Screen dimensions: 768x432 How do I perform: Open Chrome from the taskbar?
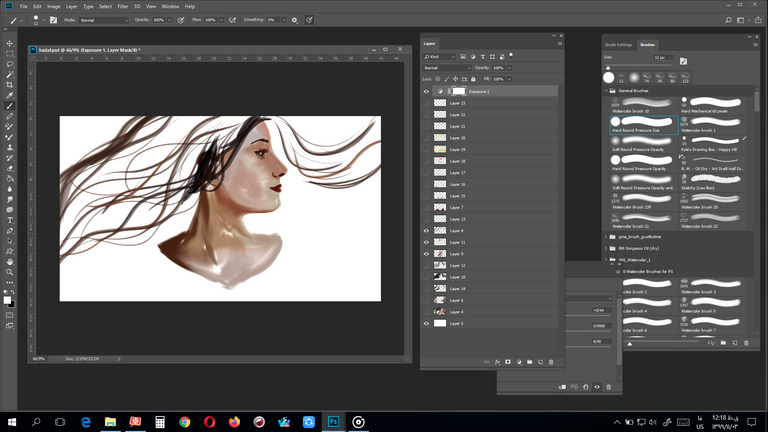185,422
